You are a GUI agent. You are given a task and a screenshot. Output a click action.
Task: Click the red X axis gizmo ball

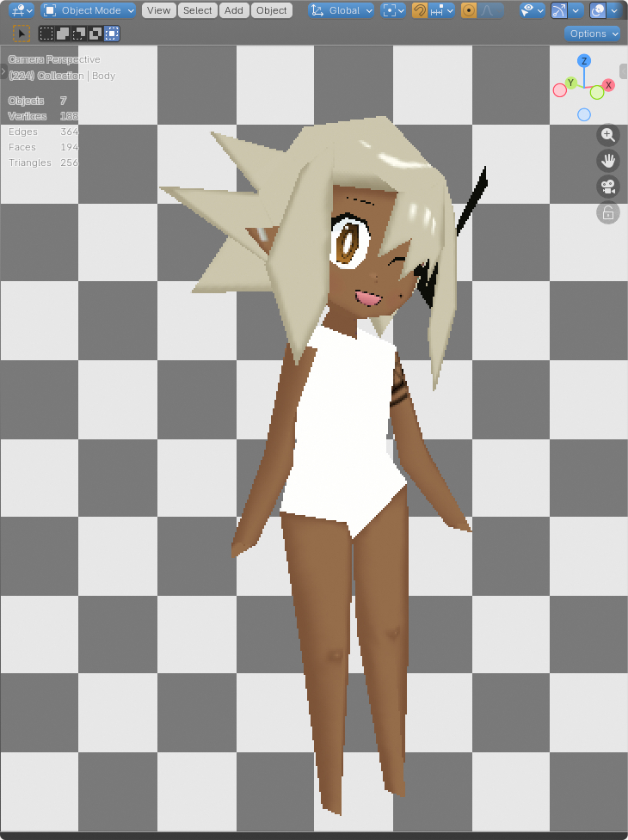(608, 85)
